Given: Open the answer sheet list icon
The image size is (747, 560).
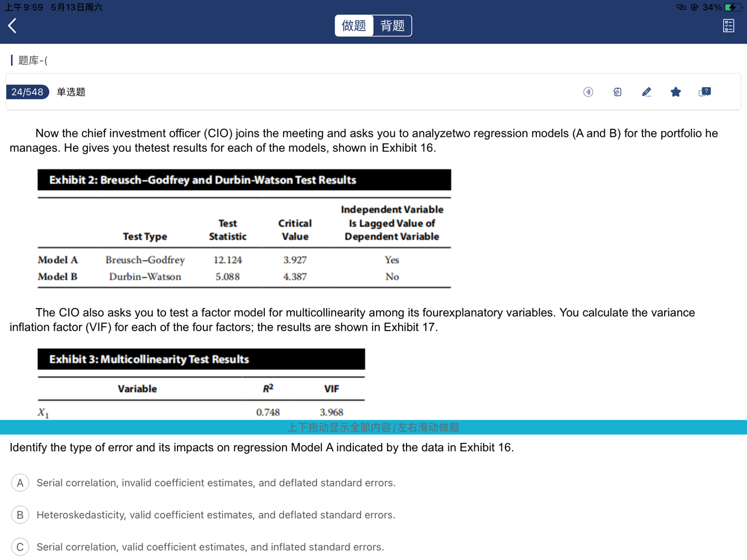Looking at the screenshot, I should tap(728, 25).
